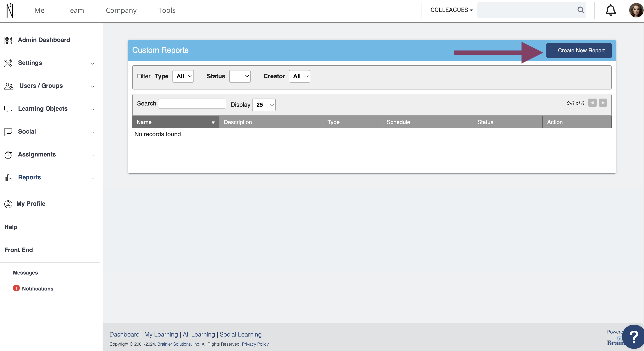Click the '0-0 of 0' pagination text
The height and width of the screenshot is (351, 644).
tap(575, 103)
